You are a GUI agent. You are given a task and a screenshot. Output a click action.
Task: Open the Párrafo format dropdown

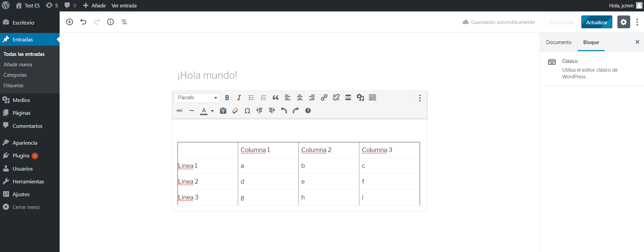click(x=197, y=98)
